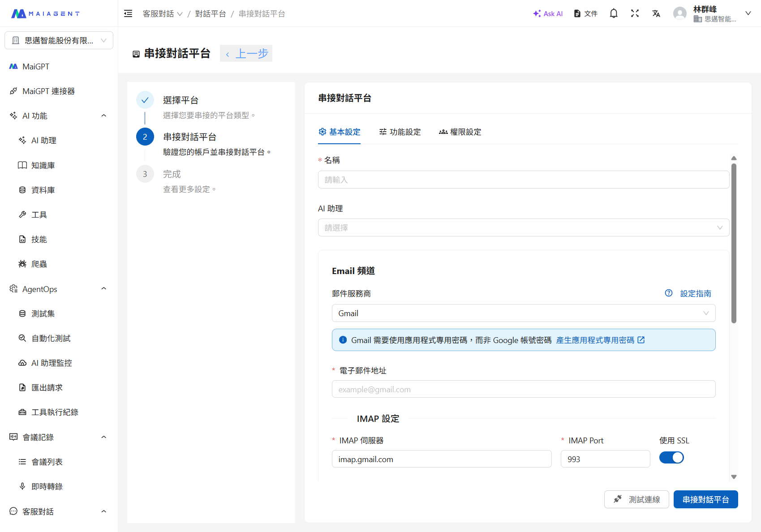Open 知識庫 in the sidebar
Viewport: 761px width, 532px height.
(x=43, y=165)
